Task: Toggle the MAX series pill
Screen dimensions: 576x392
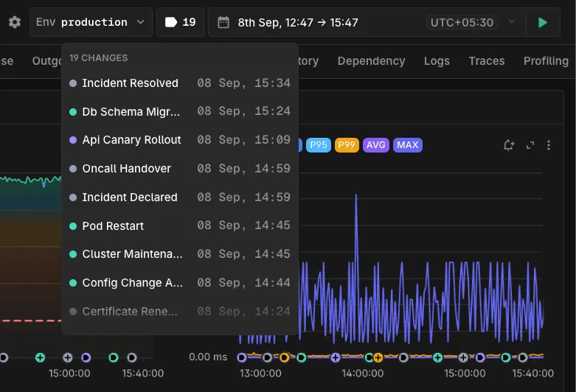Action: 407,145
